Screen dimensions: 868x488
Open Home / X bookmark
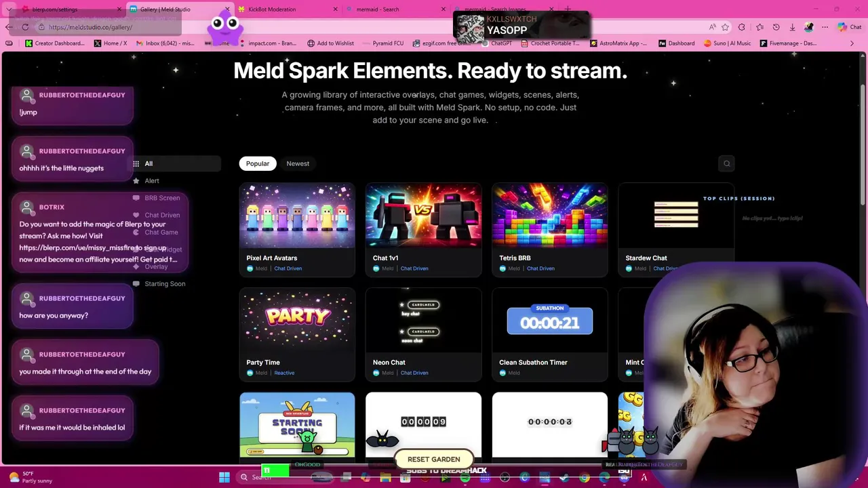(x=110, y=43)
